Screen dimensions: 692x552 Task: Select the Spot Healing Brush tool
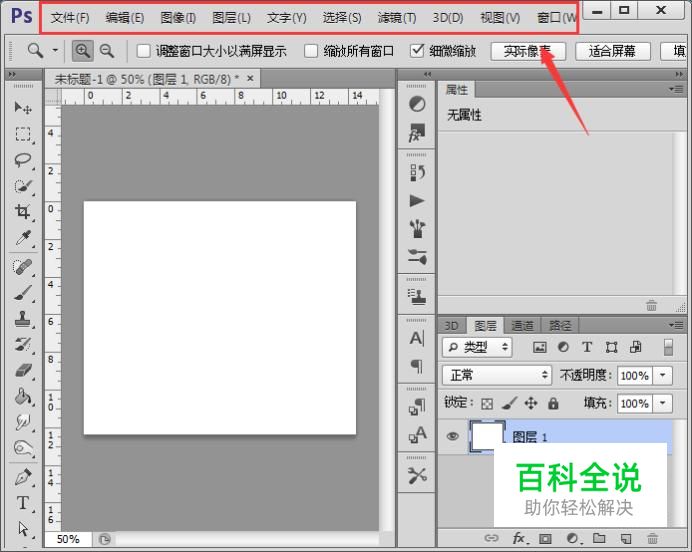(x=23, y=267)
